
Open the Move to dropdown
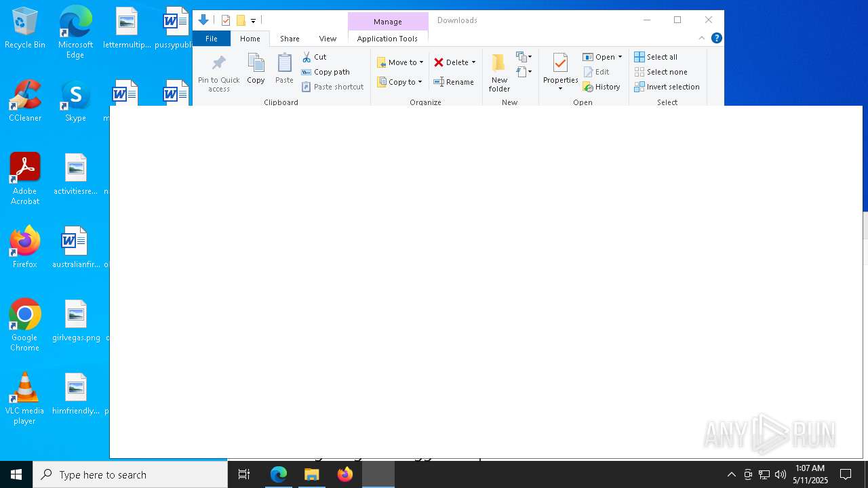point(400,62)
